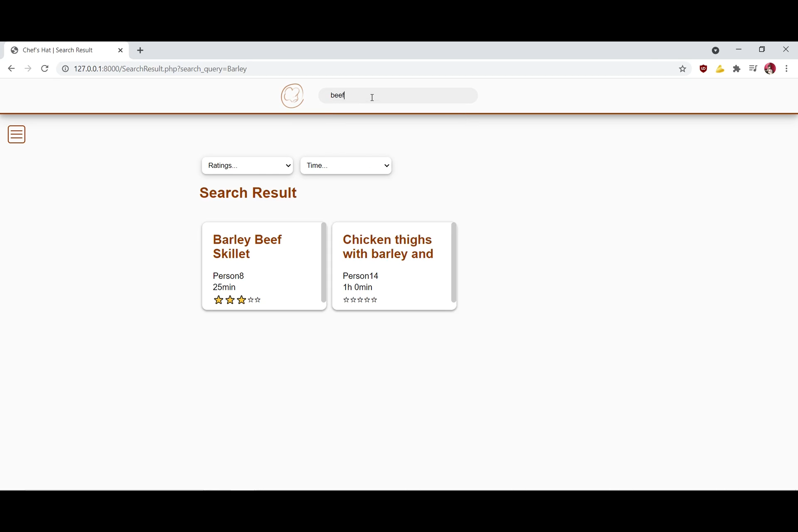Click third star on Barley Beef rating
This screenshot has height=532, width=798.
(x=241, y=300)
